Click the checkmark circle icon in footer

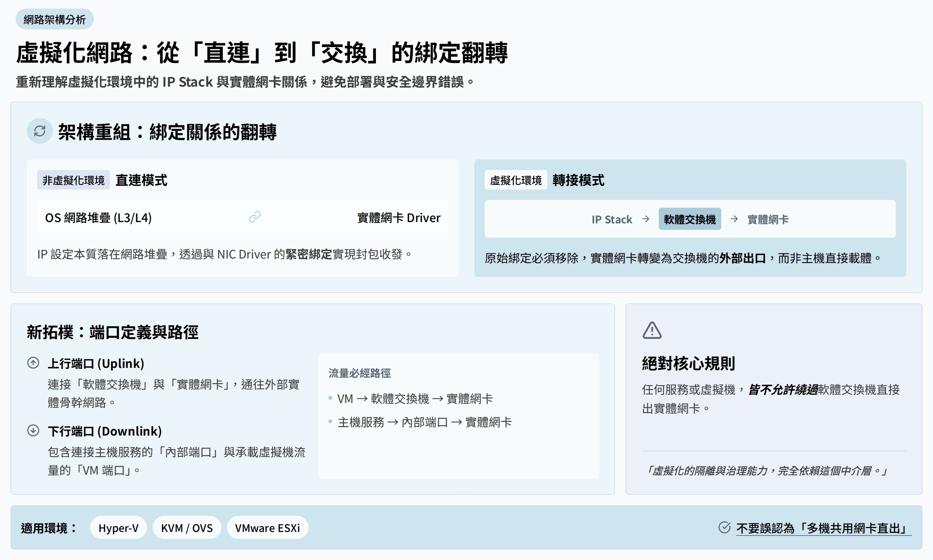coord(724,528)
